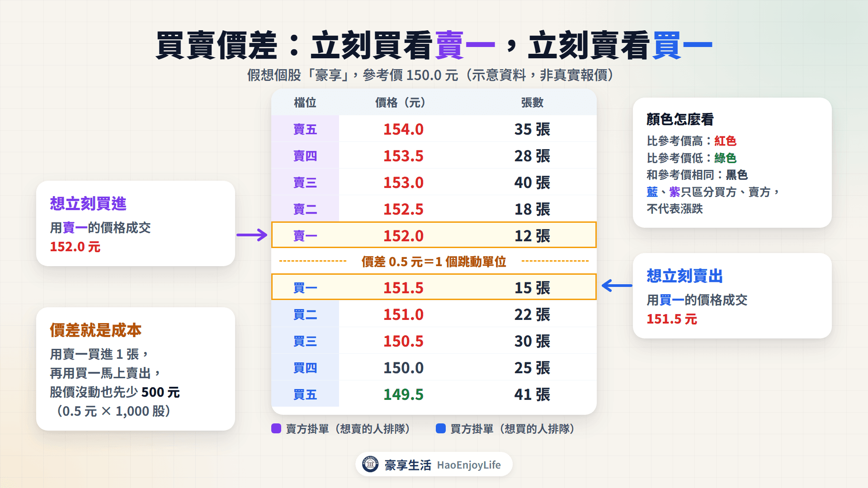Click the HaoEnjoyLife round logo icon
The height and width of the screenshot is (488, 868).
370,464
